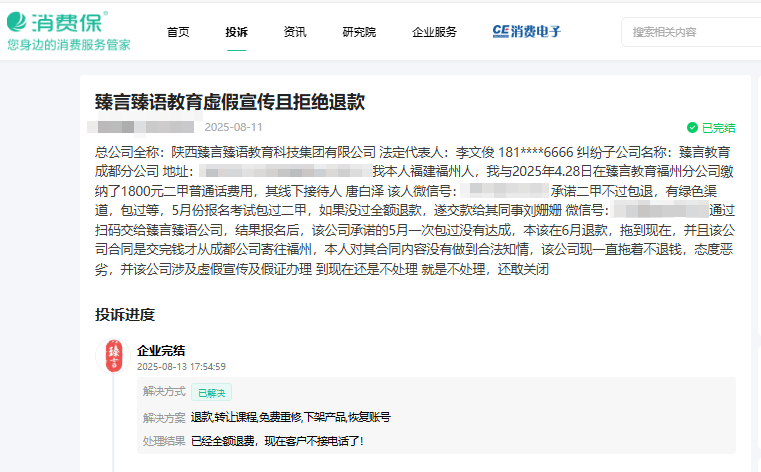Image resolution: width=761 pixels, height=472 pixels.
Task: Click the slogan 您身边的消费服务管家
Action: click(x=69, y=45)
